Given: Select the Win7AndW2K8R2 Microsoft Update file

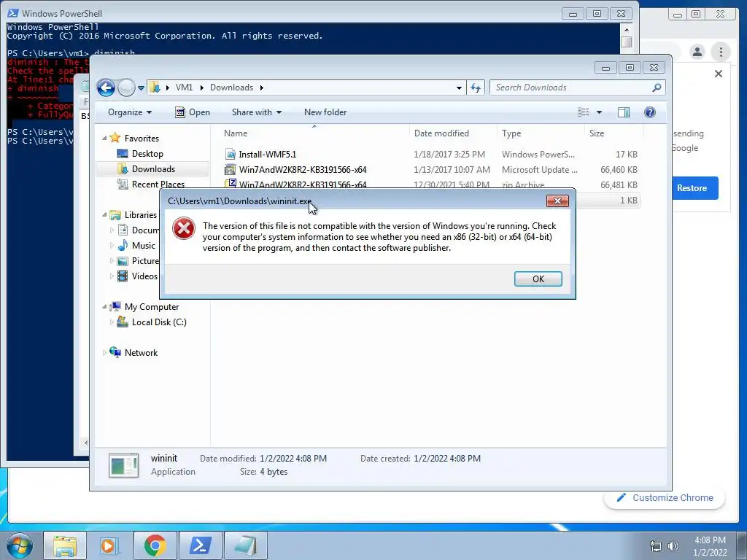Looking at the screenshot, I should coord(303,169).
